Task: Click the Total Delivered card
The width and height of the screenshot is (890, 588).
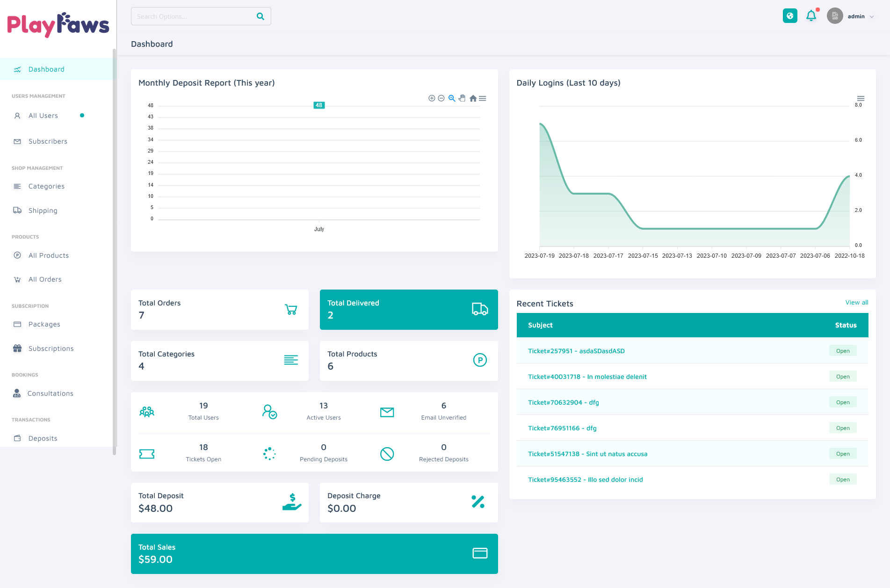Action: click(x=408, y=310)
